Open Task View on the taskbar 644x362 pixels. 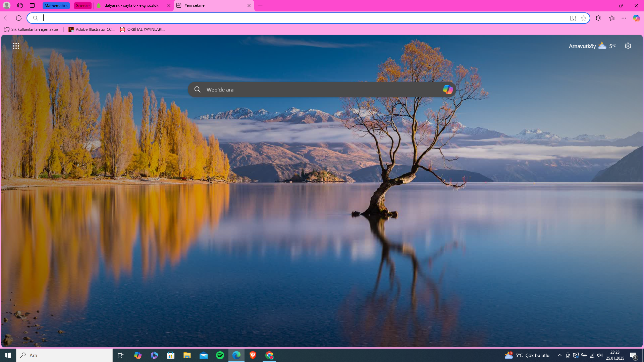tap(121, 355)
